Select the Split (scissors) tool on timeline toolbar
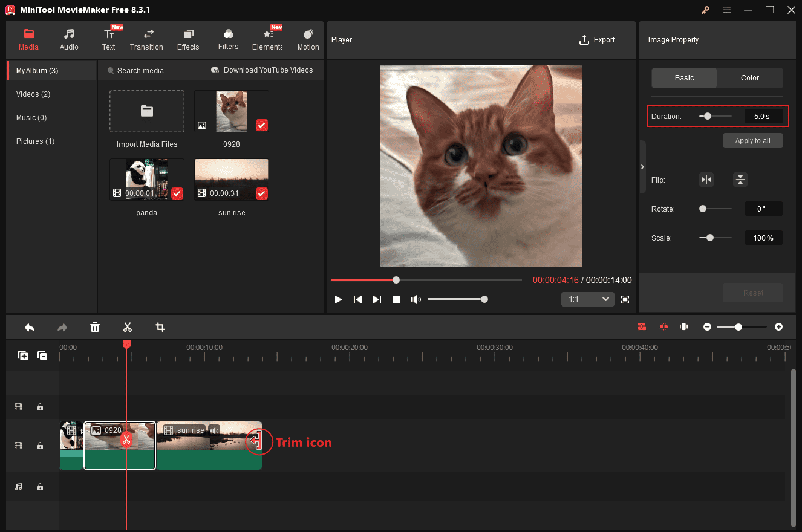Viewport: 802px width, 532px height. click(128, 327)
